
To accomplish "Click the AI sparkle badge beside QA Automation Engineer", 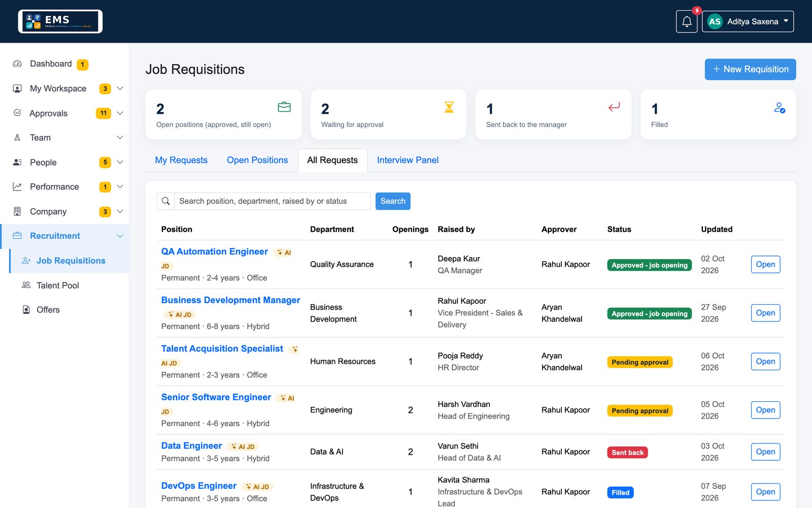I will pyautogui.click(x=284, y=252).
